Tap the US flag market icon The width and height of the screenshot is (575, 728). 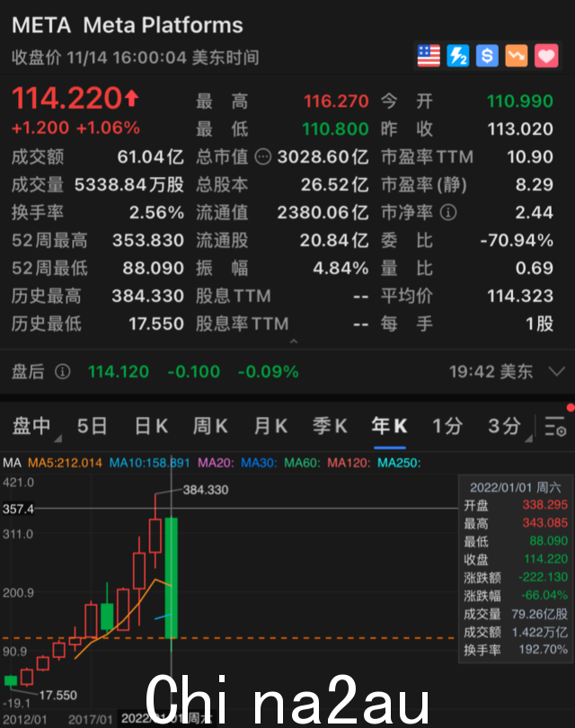pos(429,57)
